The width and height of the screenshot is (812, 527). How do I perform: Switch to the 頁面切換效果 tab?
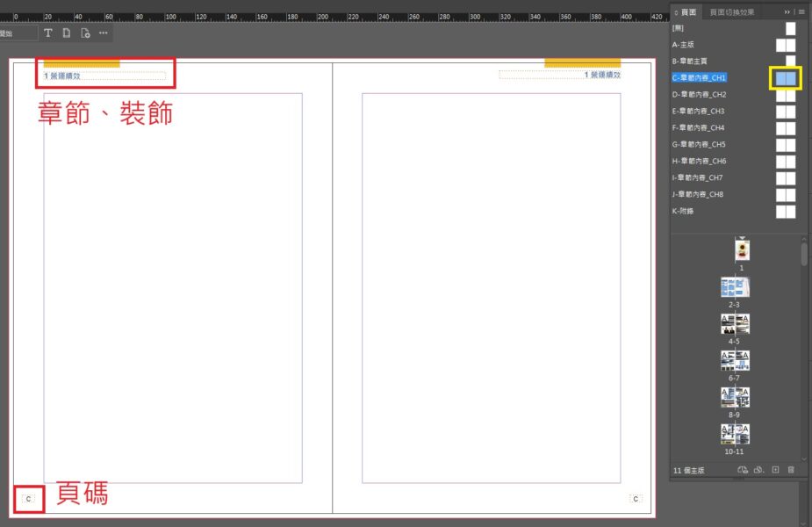point(730,11)
